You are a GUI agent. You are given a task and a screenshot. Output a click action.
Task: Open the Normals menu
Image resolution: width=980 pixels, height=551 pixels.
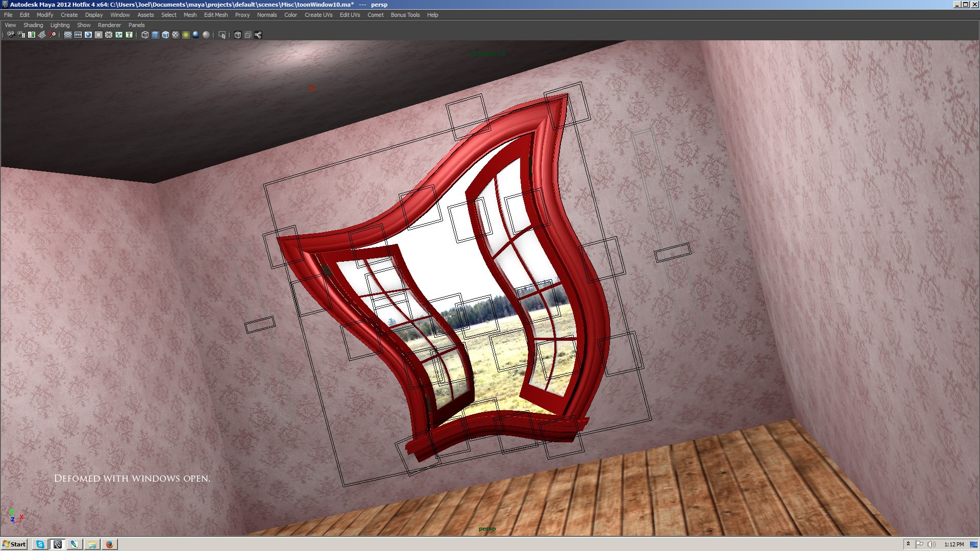[x=267, y=15]
